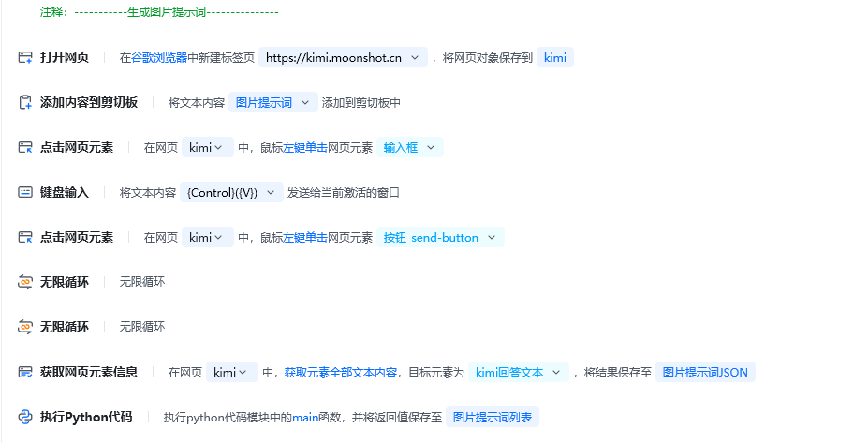The width and height of the screenshot is (868, 443).
Task: Select the 执行Python代码 step title
Action: click(x=86, y=417)
